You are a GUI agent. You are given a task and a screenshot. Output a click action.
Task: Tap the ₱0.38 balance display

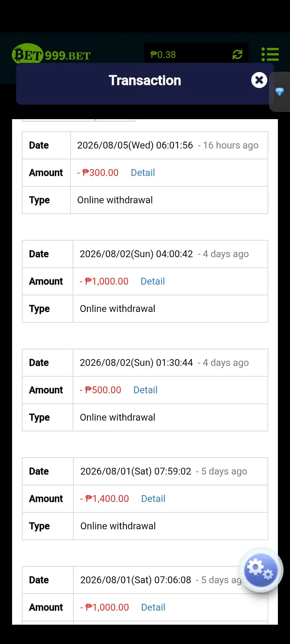click(x=163, y=55)
